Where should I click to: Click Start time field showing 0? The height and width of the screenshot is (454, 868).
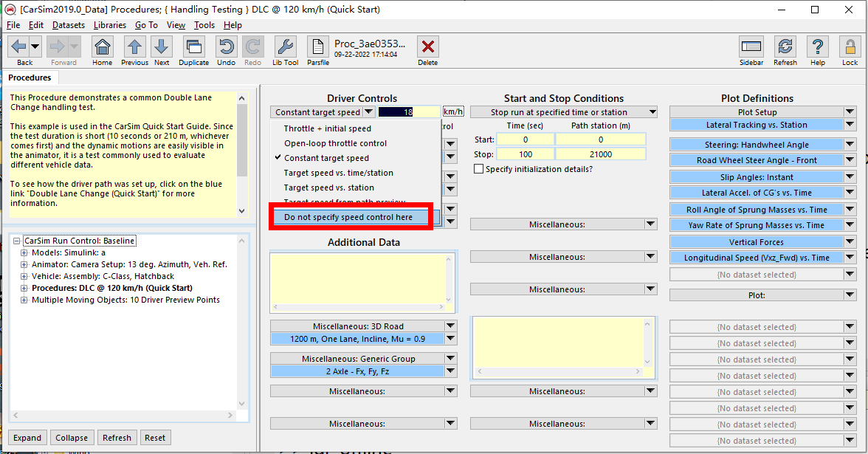[x=526, y=140]
